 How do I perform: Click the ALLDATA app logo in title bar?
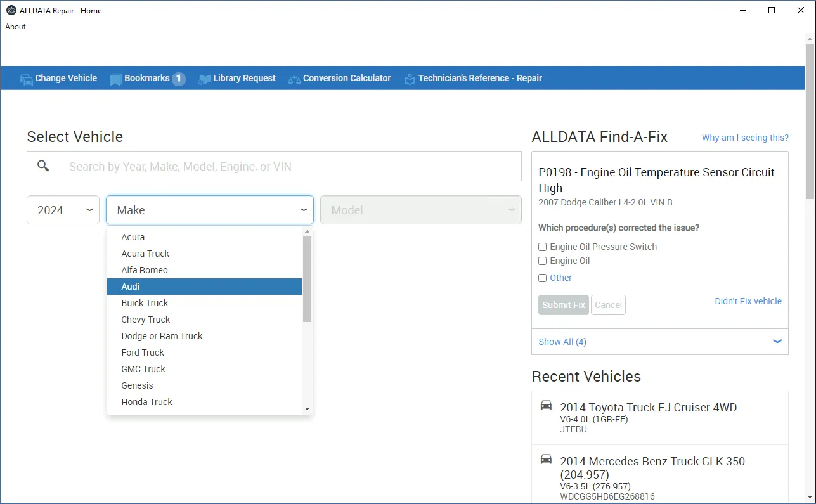(x=11, y=10)
